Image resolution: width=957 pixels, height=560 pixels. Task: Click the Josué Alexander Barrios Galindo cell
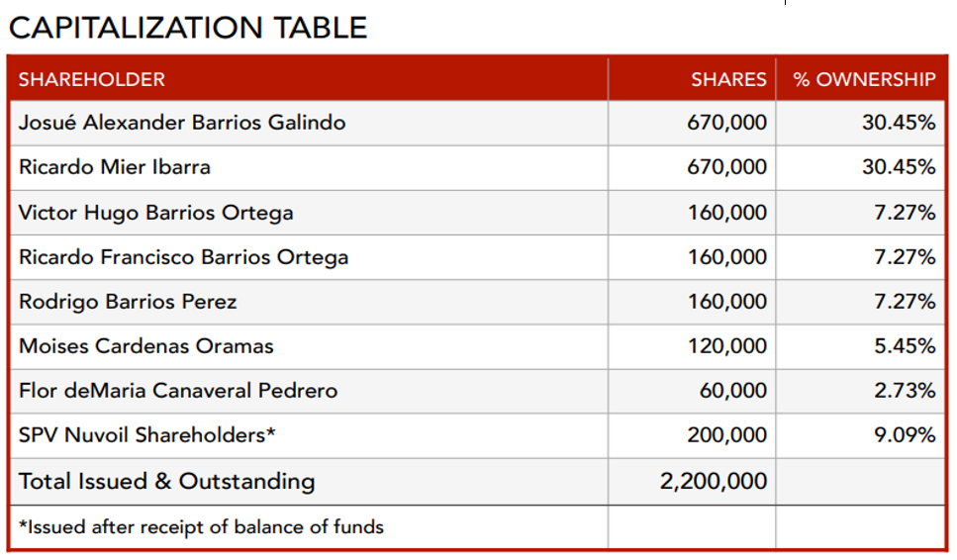pyautogui.click(x=182, y=123)
